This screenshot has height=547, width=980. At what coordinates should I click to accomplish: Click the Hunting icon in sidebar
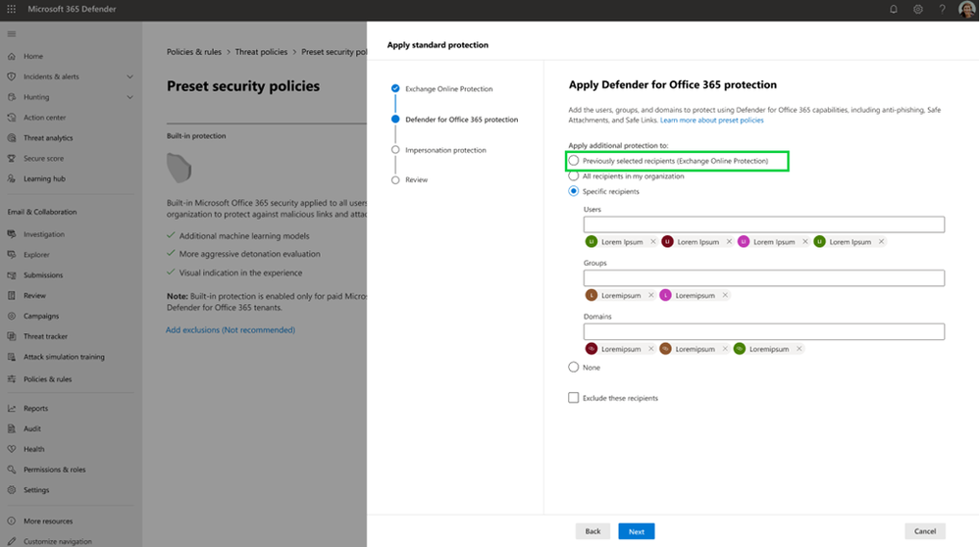pyautogui.click(x=11, y=97)
